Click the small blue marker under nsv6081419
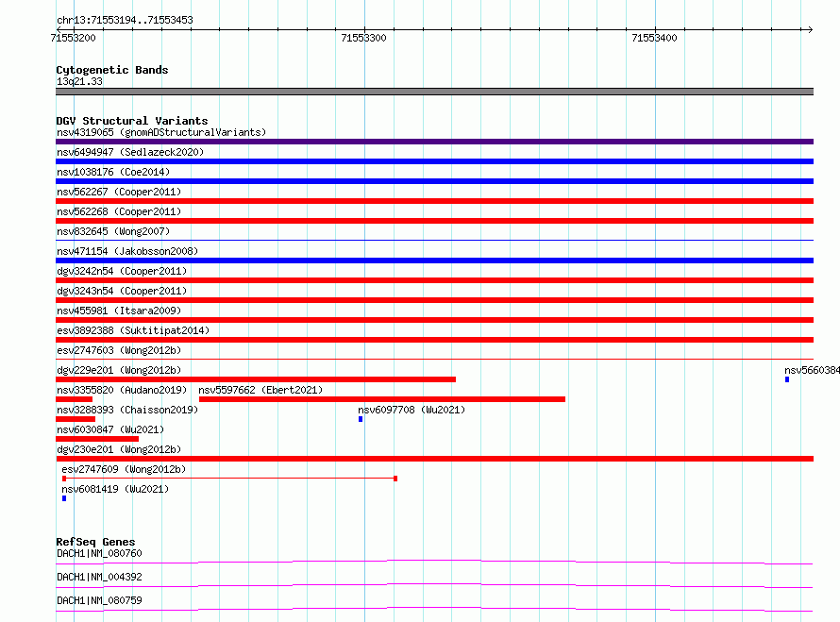The image size is (840, 622). [x=64, y=498]
